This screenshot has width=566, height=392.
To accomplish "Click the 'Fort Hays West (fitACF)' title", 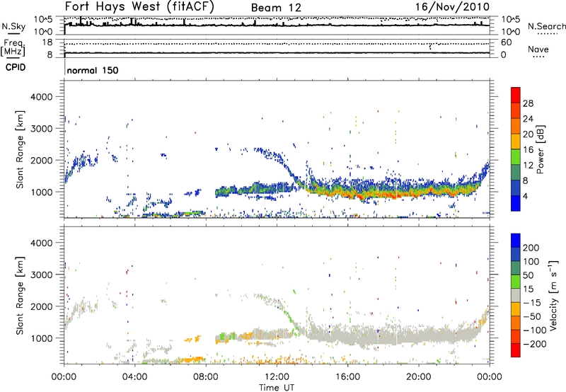I will [139, 6].
